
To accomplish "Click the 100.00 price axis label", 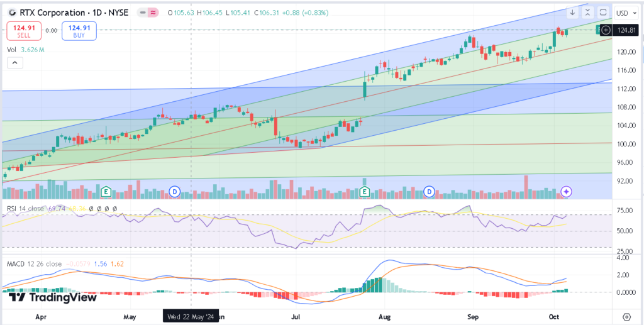I will coord(627,144).
